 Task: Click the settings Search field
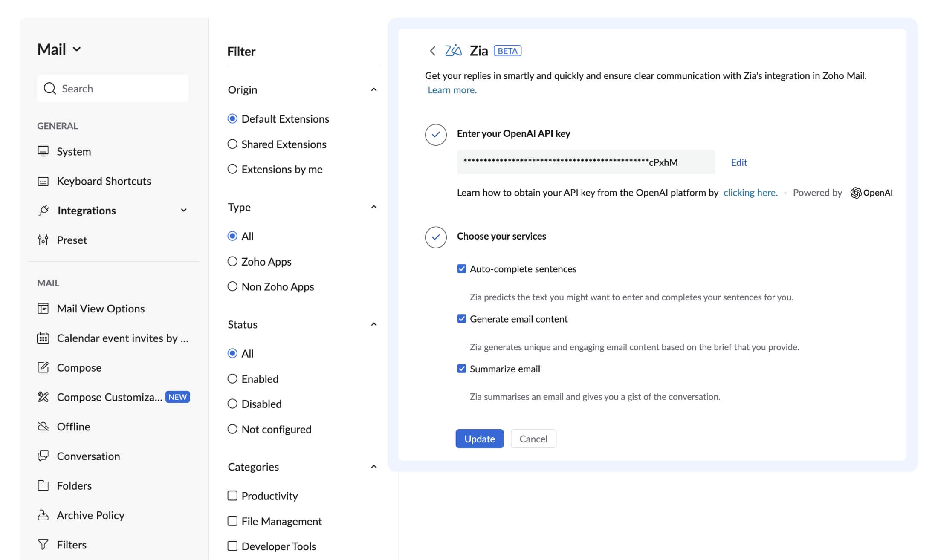pos(113,88)
